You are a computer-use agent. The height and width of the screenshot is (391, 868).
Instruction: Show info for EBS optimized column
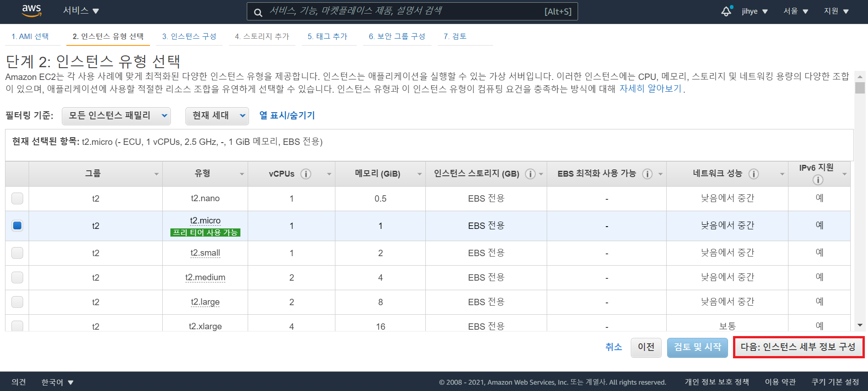tap(647, 174)
